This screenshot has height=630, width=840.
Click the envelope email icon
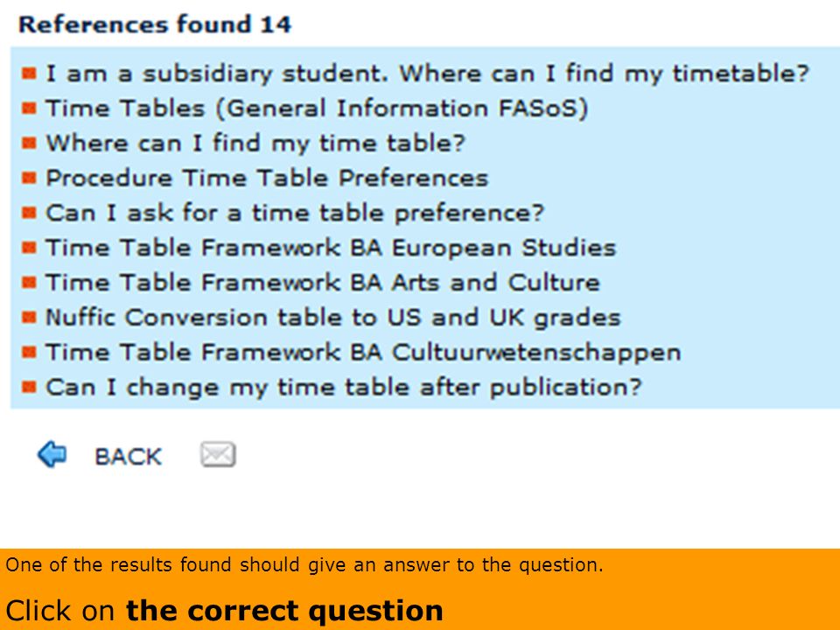click(x=218, y=454)
